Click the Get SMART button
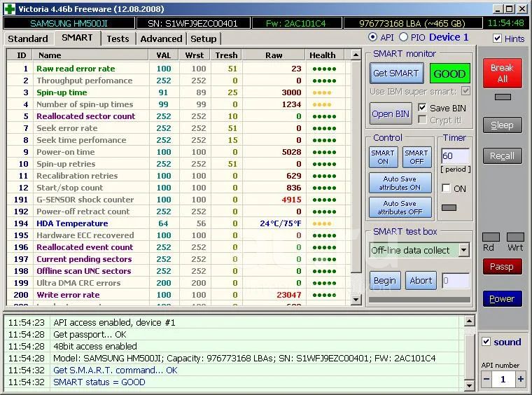This screenshot has height=395, width=532. pos(396,74)
